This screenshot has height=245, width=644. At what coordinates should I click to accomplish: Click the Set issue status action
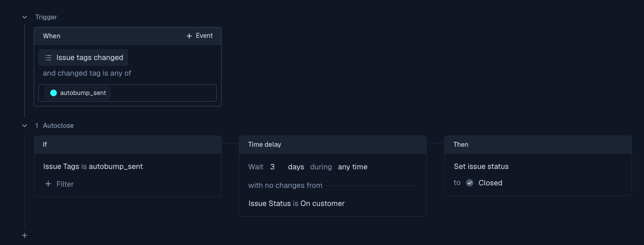pos(481,166)
